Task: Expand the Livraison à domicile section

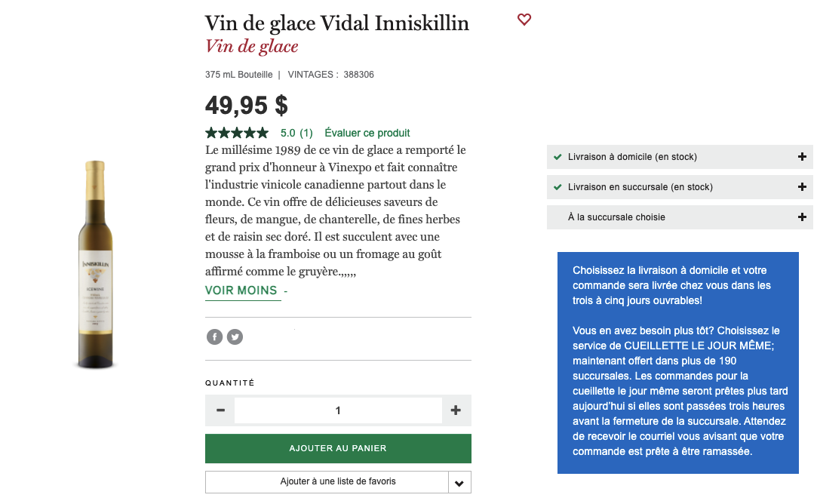Action: (x=802, y=157)
